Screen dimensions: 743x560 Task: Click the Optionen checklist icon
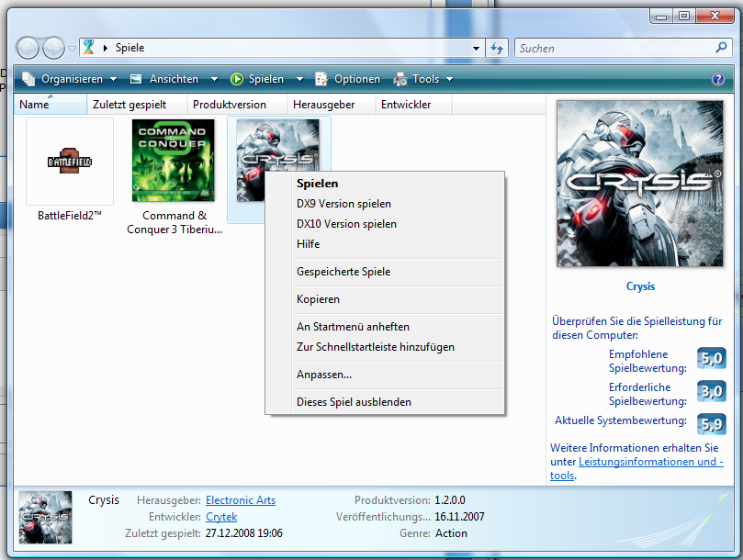pos(321,79)
